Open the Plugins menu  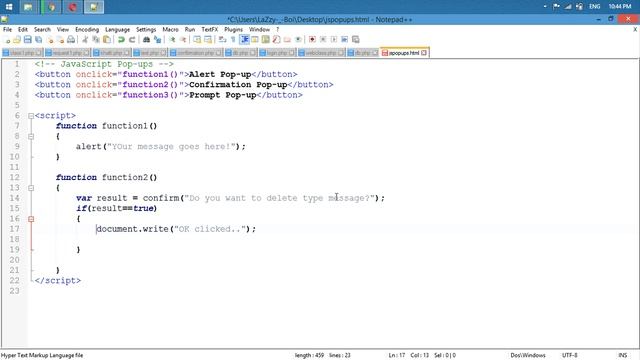point(233,29)
